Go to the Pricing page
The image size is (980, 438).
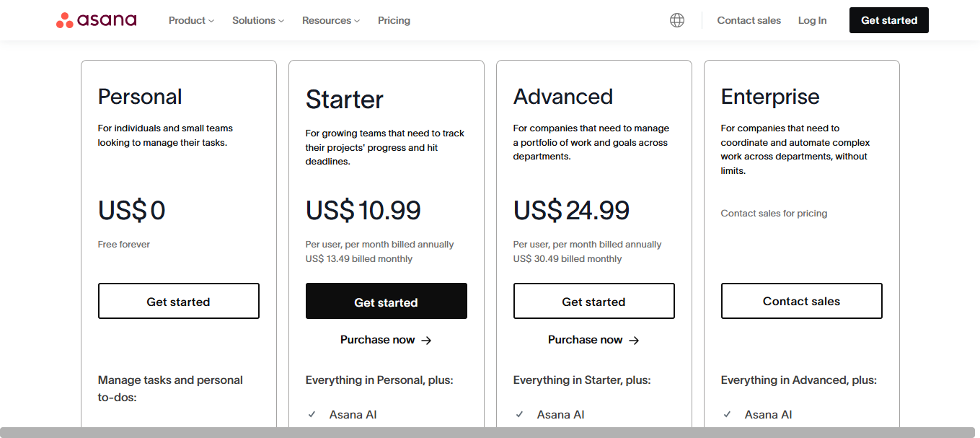[x=394, y=20]
